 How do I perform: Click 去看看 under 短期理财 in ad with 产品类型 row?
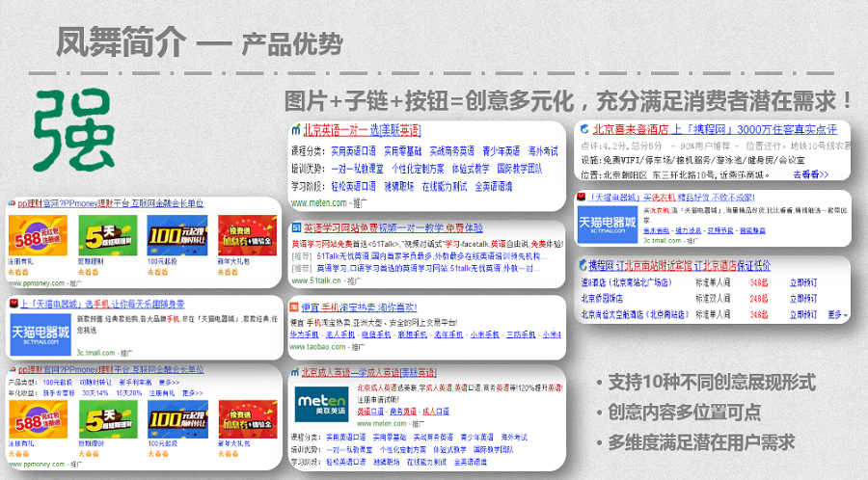click(89, 454)
